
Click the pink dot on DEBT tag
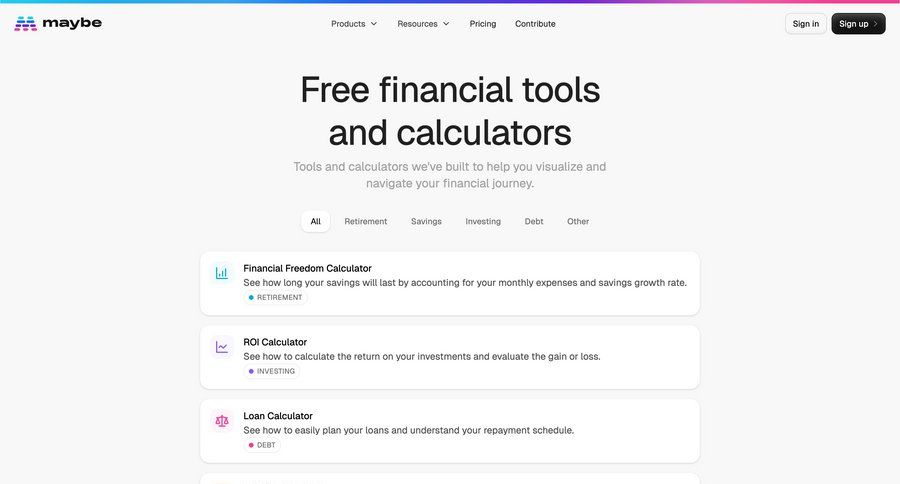[x=251, y=445]
